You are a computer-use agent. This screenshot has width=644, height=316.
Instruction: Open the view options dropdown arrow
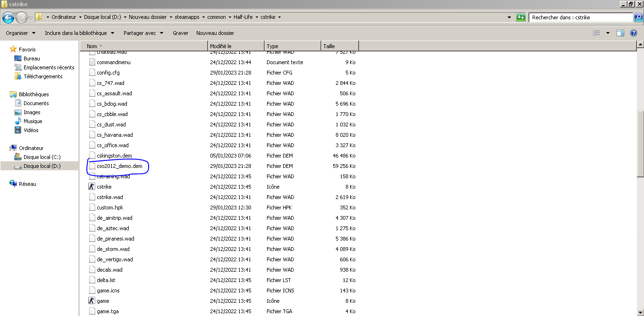click(608, 33)
